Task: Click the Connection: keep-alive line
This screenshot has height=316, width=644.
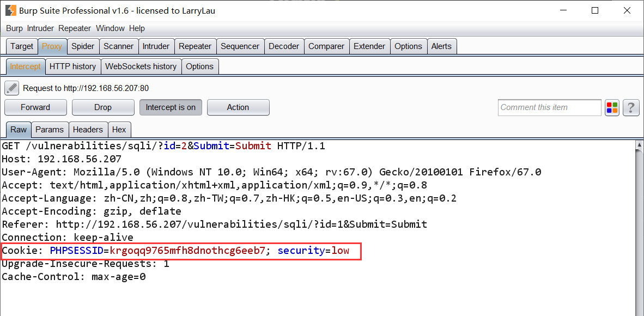Action: 68,238
